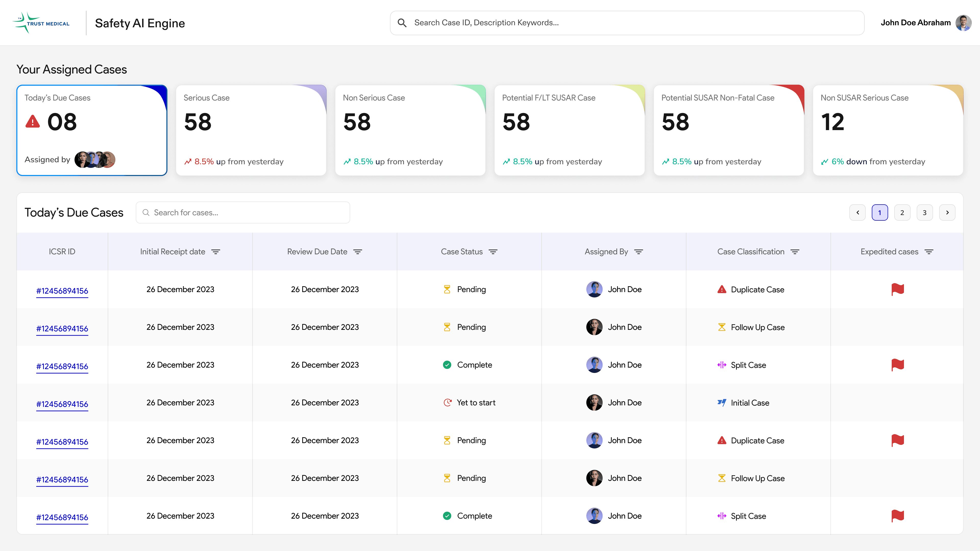The width and height of the screenshot is (980, 551).
Task: Click the Assigned by avatars group
Action: point(95,160)
